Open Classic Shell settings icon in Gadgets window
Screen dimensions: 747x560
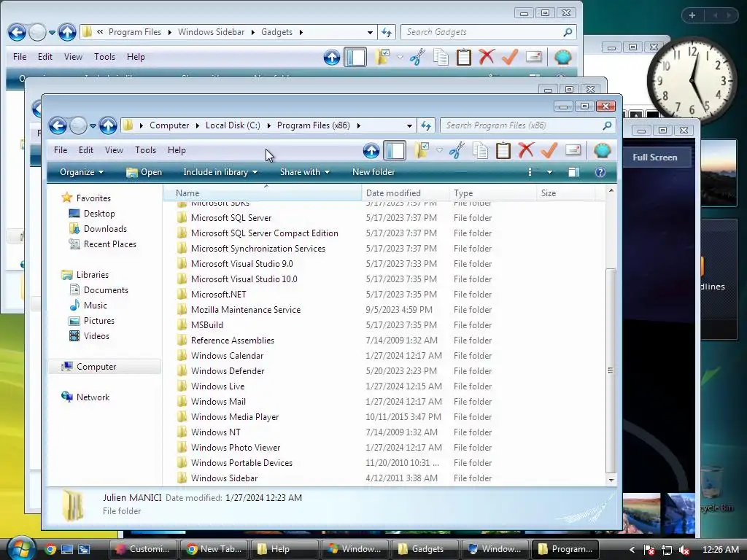coord(562,57)
